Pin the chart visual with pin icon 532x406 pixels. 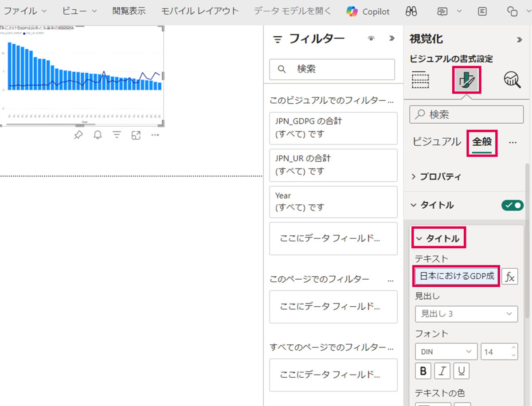click(78, 135)
